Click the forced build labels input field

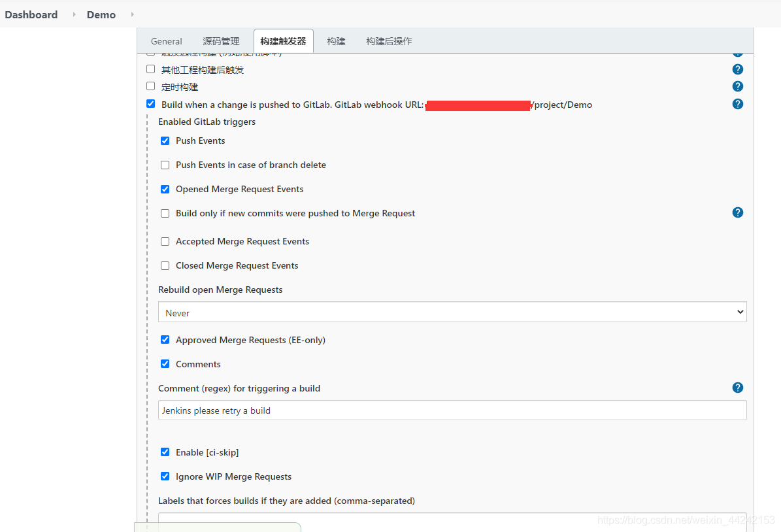452,522
